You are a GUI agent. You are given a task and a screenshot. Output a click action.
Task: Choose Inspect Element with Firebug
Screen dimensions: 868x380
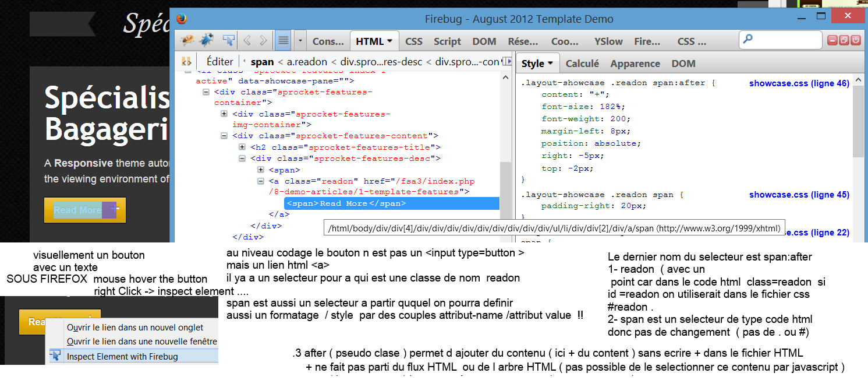tap(122, 356)
